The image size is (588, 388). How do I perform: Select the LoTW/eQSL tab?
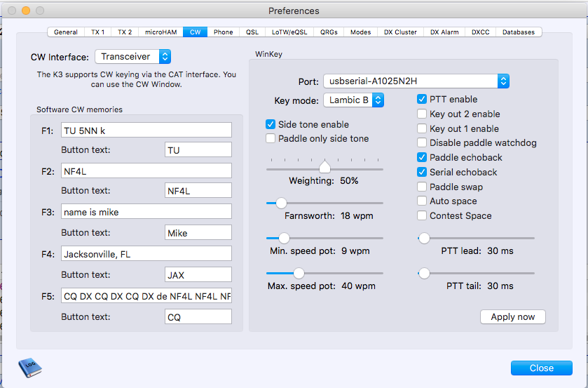[x=289, y=32]
